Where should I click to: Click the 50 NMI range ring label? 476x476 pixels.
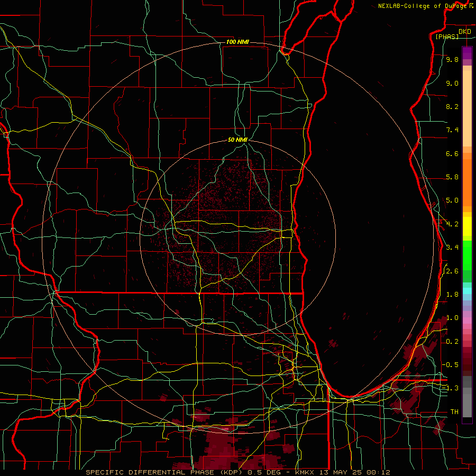pos(237,140)
